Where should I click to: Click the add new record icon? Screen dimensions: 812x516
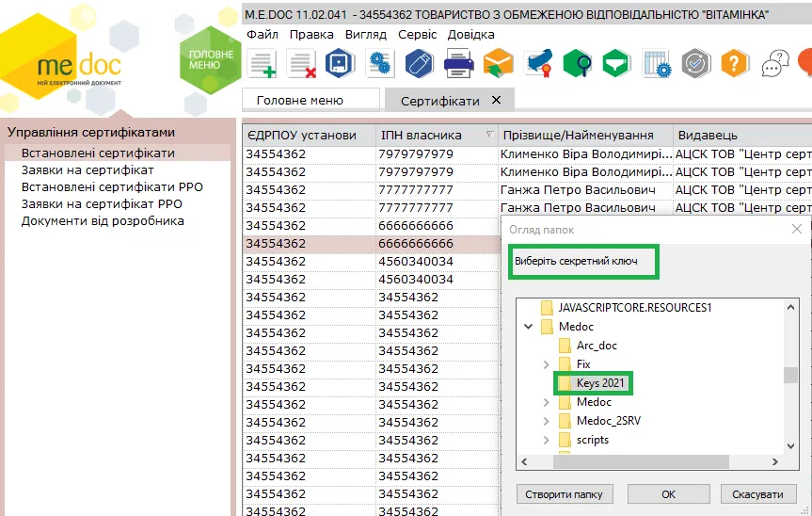pyautogui.click(x=263, y=64)
